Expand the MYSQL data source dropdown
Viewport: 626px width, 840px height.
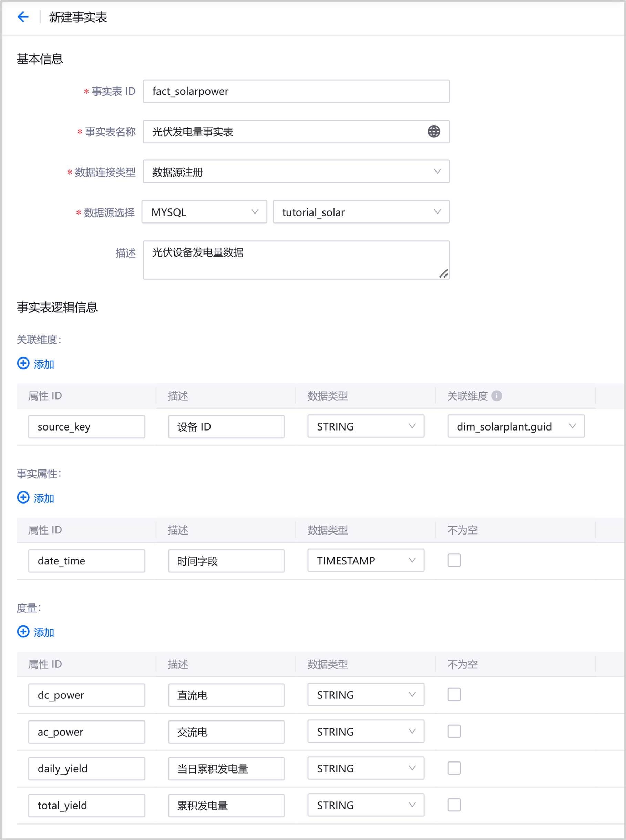coord(204,212)
